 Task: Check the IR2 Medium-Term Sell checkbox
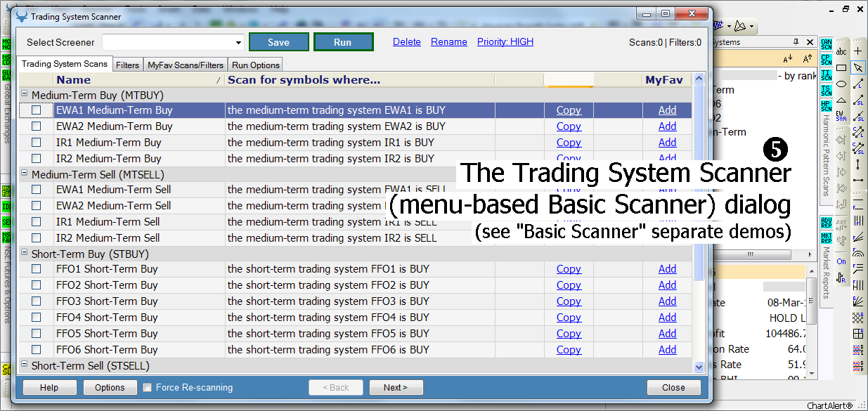[36, 238]
